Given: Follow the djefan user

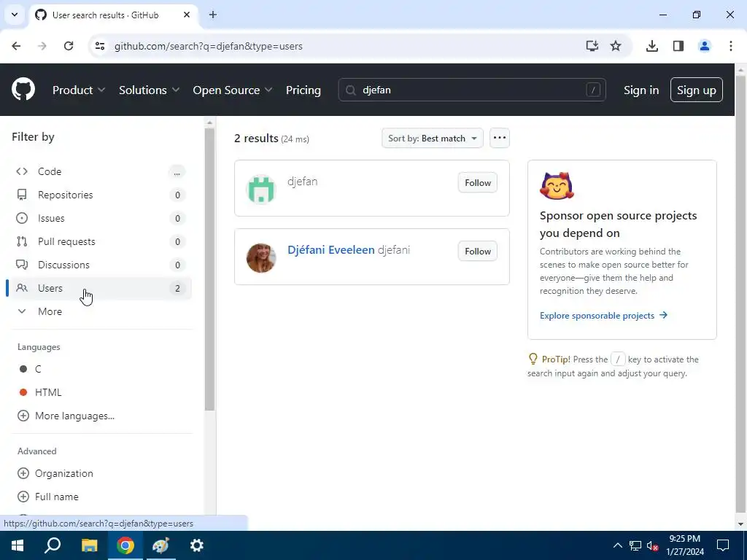Looking at the screenshot, I should coord(478,183).
